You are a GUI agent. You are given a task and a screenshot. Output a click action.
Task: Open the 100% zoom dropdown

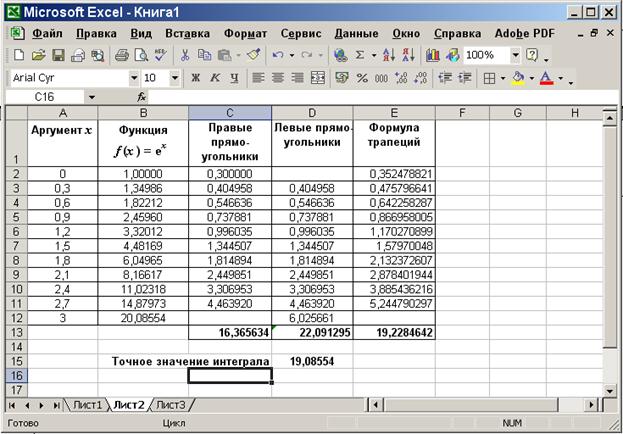click(x=515, y=55)
